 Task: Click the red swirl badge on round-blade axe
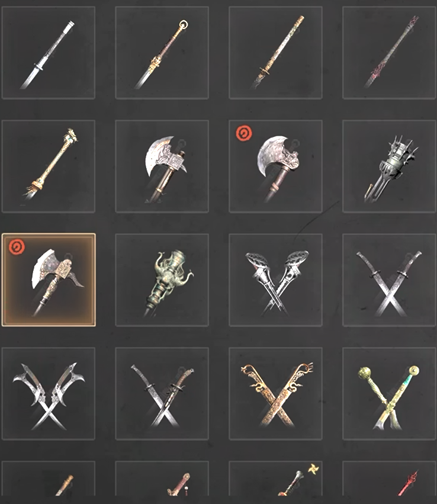tap(244, 133)
